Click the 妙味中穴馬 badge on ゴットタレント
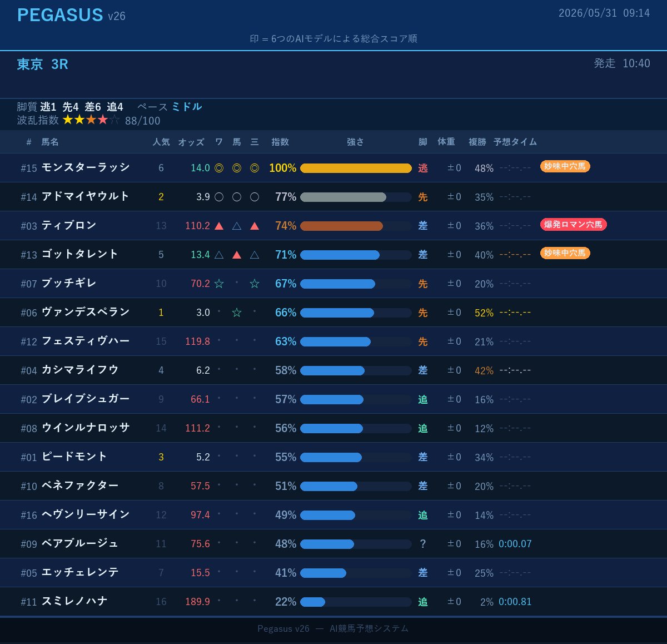This screenshot has width=667, height=644. pyautogui.click(x=565, y=253)
